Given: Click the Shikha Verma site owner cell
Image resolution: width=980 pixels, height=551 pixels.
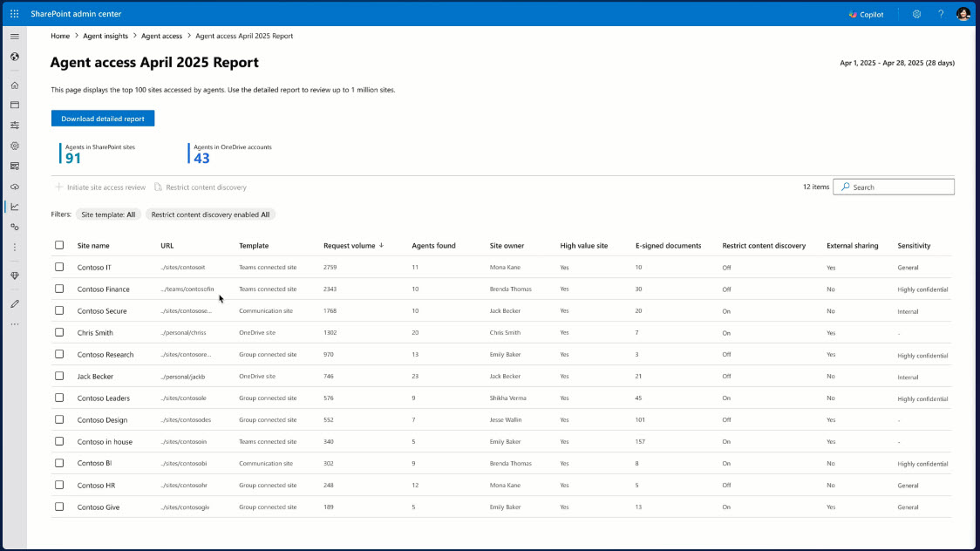Looking at the screenshot, I should point(507,398).
